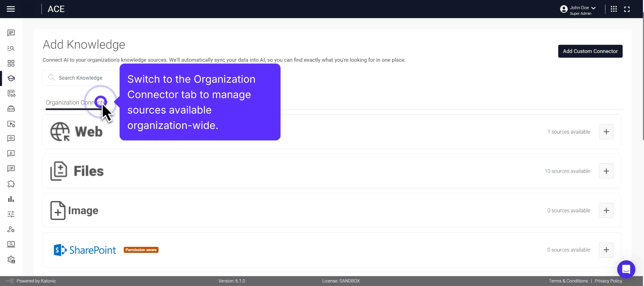Screen dimensions: 644x286
Task: Open the contact card sidebar icon
Action: coord(11,153)
